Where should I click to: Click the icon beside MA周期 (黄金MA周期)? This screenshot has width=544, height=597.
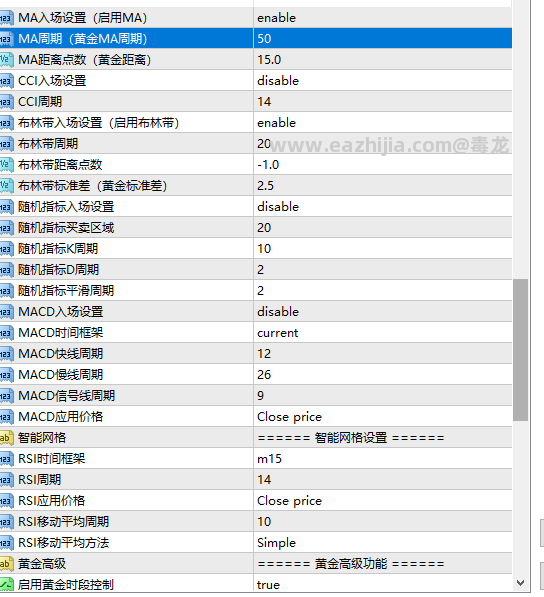(6, 39)
